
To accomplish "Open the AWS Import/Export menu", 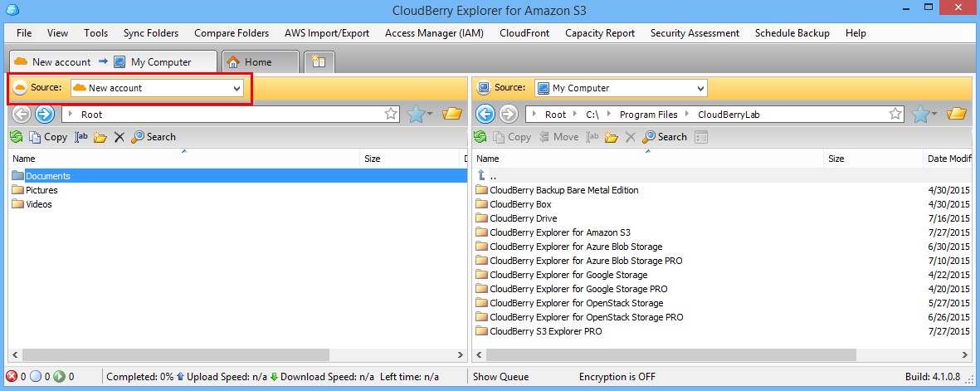I will [x=326, y=33].
